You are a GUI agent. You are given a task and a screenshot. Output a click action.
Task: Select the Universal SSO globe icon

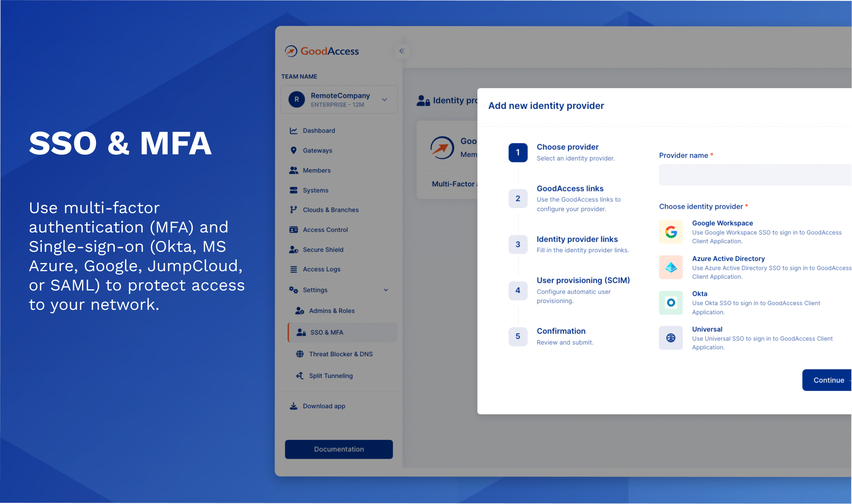point(671,338)
